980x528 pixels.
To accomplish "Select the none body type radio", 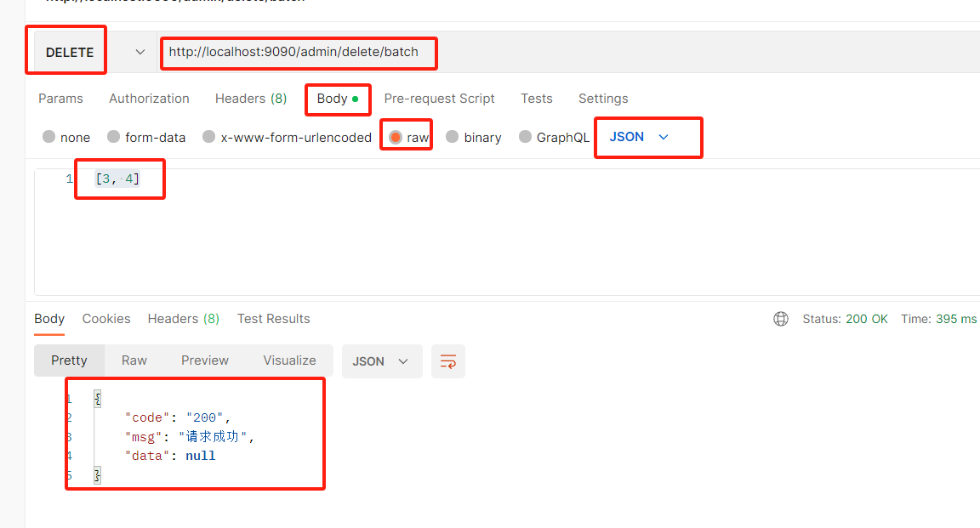I will click(x=48, y=137).
